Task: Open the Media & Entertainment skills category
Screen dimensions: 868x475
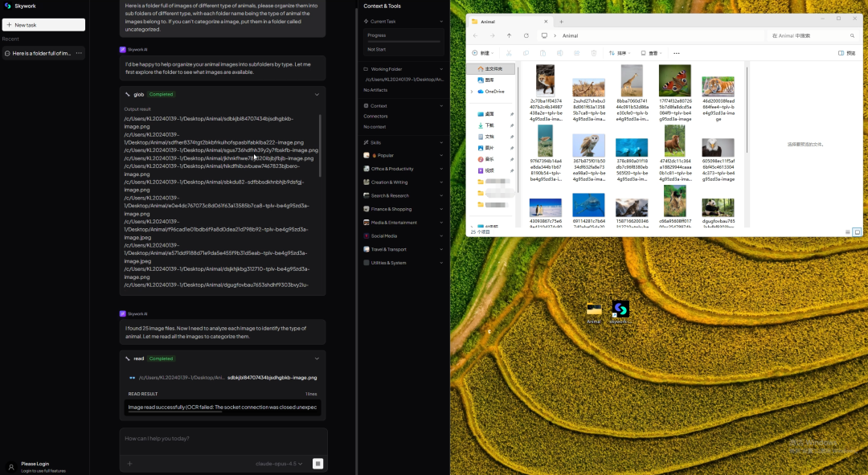Action: 403,223
